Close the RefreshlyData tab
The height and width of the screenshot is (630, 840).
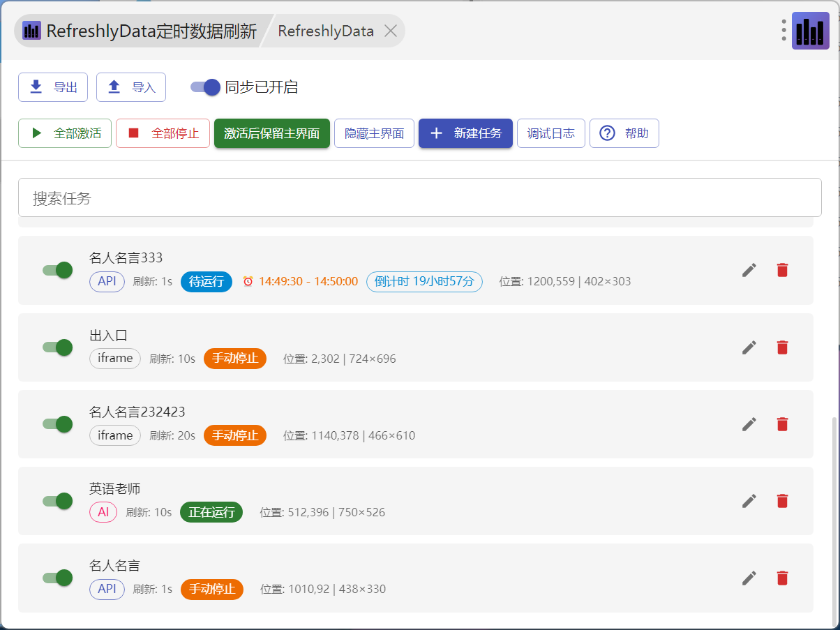point(391,31)
